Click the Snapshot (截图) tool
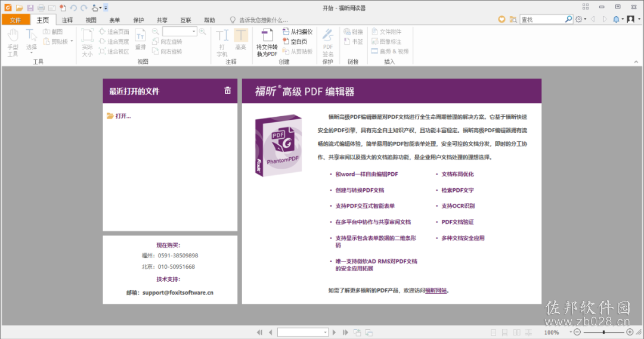The height and width of the screenshot is (339, 644). click(x=53, y=32)
